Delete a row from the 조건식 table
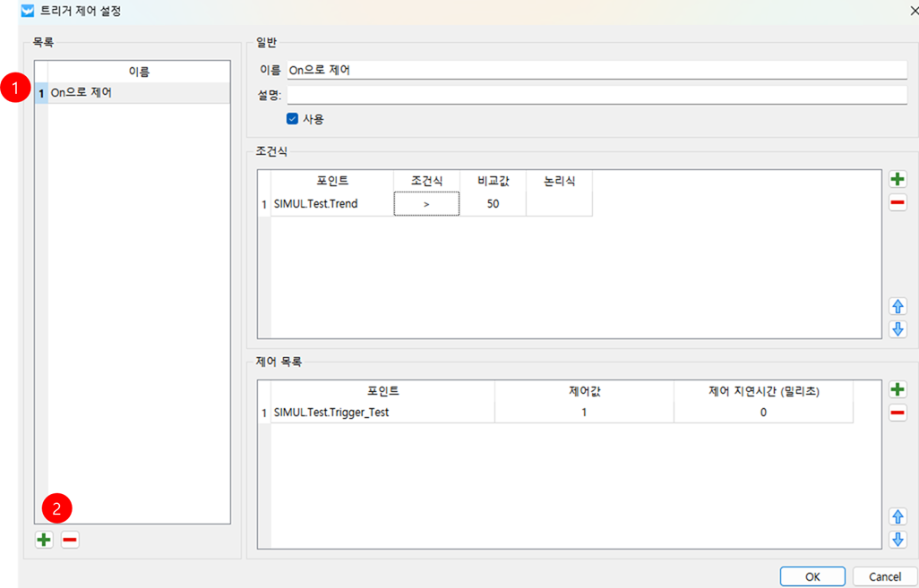The width and height of the screenshot is (919, 588). [897, 203]
